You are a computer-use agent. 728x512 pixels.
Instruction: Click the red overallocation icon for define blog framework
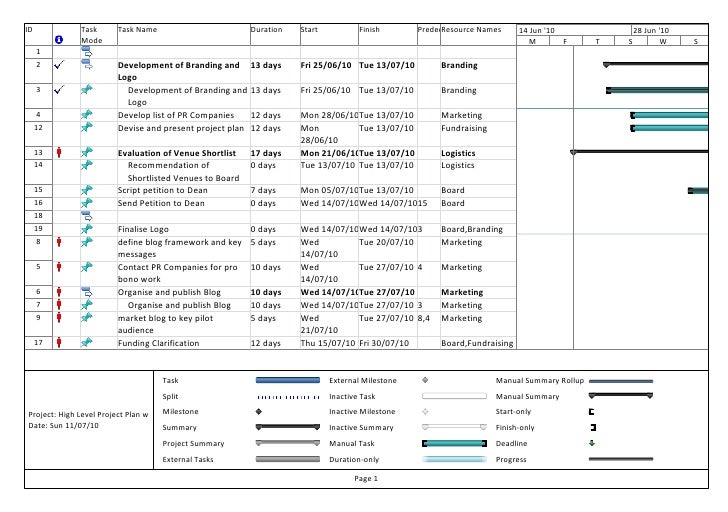[x=59, y=242]
